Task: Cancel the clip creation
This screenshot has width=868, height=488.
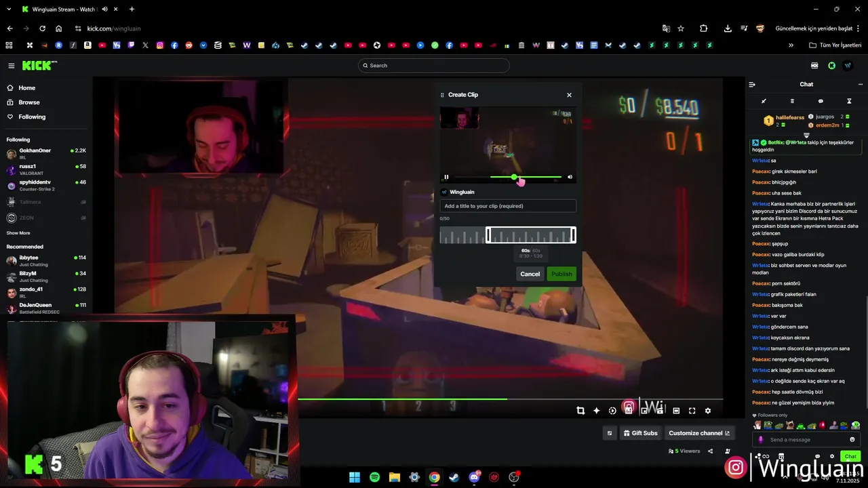Action: click(530, 274)
